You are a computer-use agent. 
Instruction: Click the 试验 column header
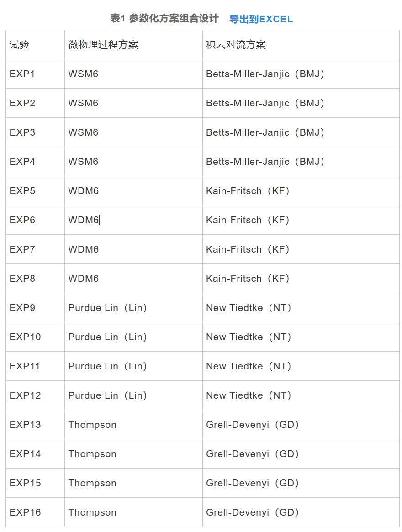tap(19, 45)
